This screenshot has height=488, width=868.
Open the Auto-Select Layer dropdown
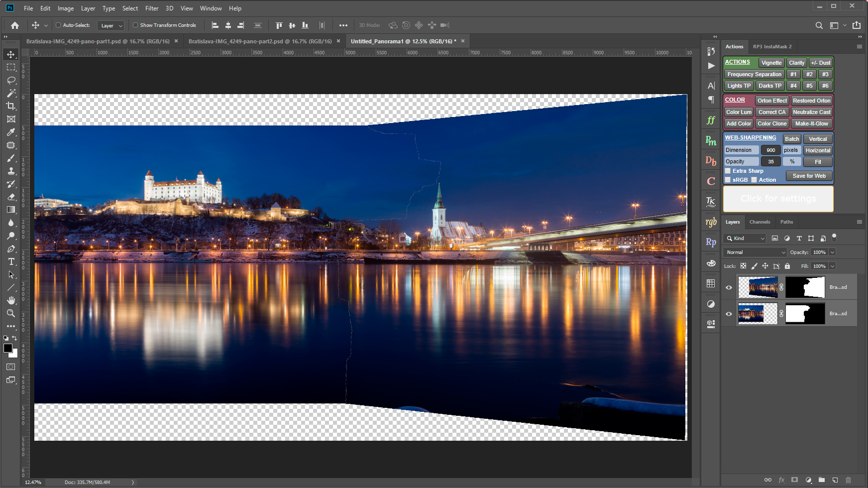coord(110,25)
